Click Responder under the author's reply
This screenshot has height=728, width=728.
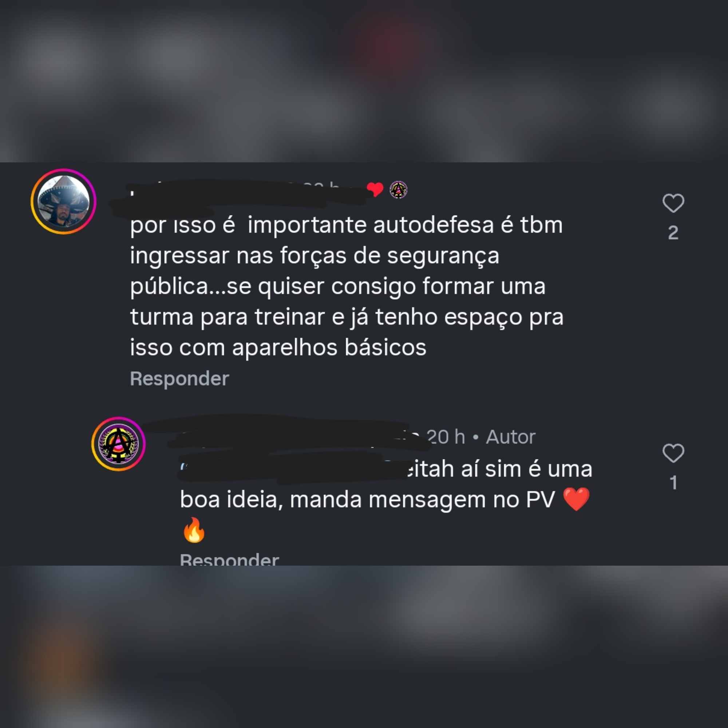click(229, 559)
